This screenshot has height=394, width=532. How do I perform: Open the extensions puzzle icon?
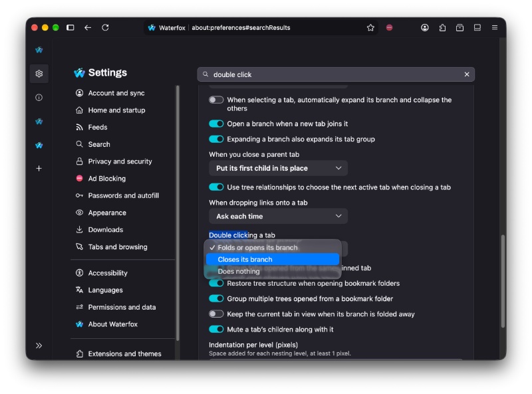442,27
